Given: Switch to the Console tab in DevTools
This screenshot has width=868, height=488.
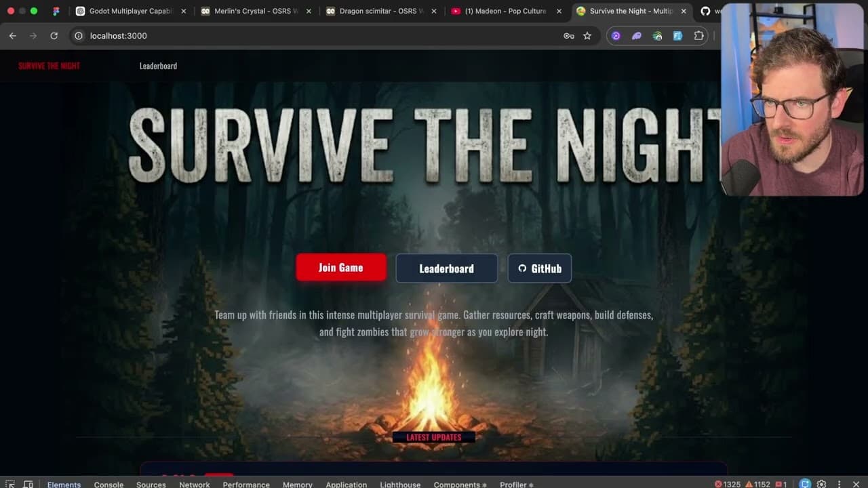Looking at the screenshot, I should (x=108, y=484).
